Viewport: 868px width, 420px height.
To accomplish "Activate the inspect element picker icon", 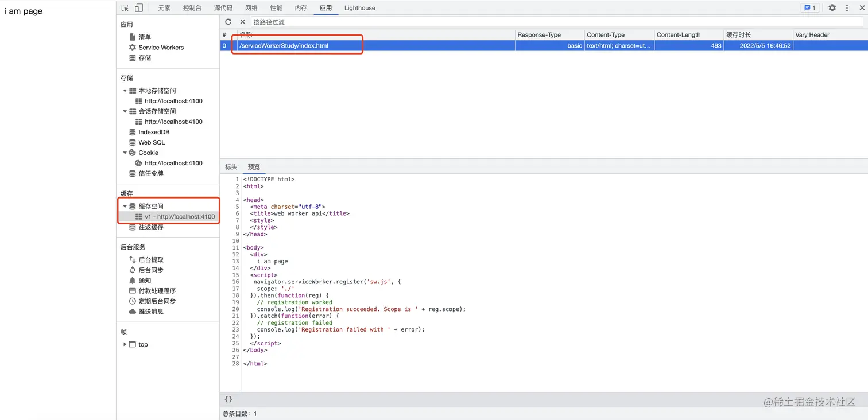I will [125, 8].
